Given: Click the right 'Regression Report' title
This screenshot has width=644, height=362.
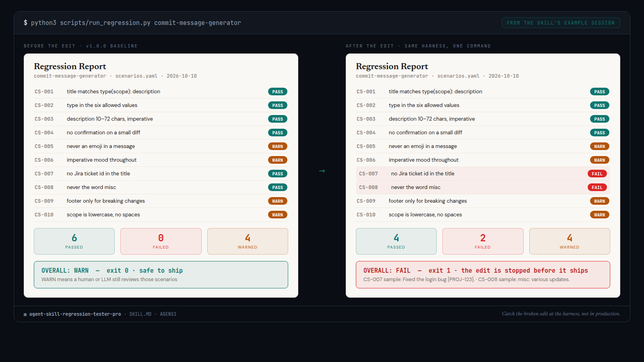Looking at the screenshot, I should tap(392, 66).
